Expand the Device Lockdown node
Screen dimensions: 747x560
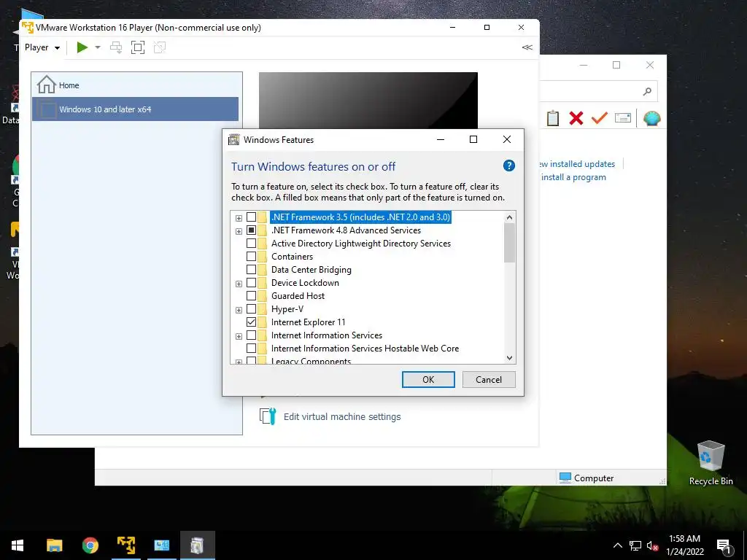point(239,284)
